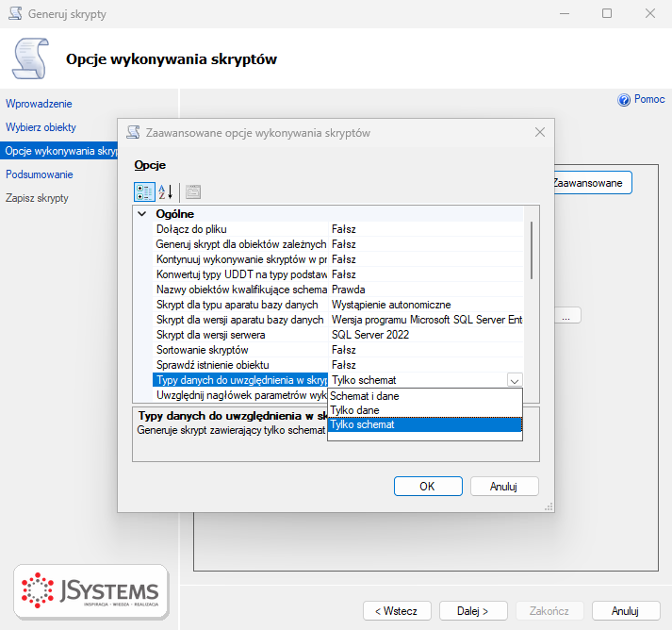Go to Wprowadzenie wizard step
Viewport: 672px width, 630px height.
click(x=39, y=104)
